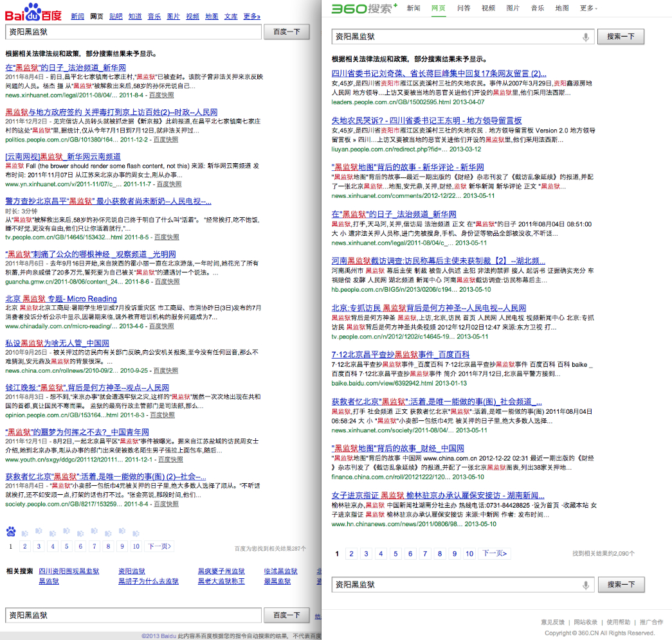The height and width of the screenshot is (640, 672).
Task: Go to page 2 in 360 pagination
Action: [351, 553]
